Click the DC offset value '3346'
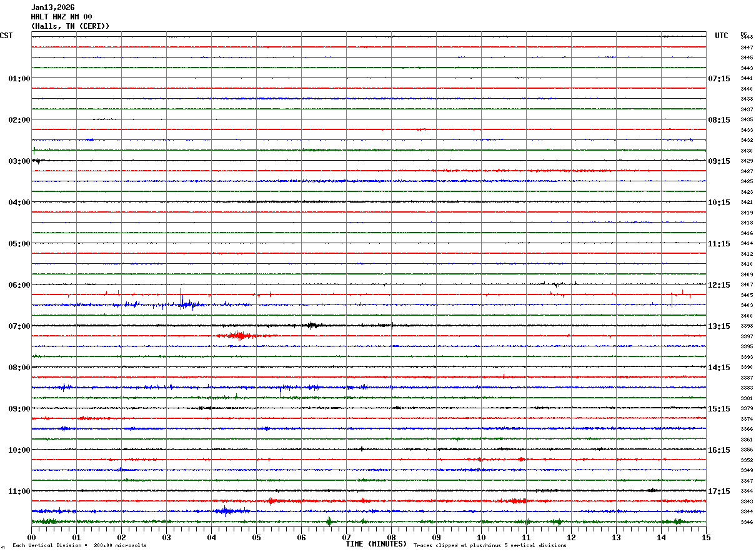The image size is (756, 554). pyautogui.click(x=747, y=522)
